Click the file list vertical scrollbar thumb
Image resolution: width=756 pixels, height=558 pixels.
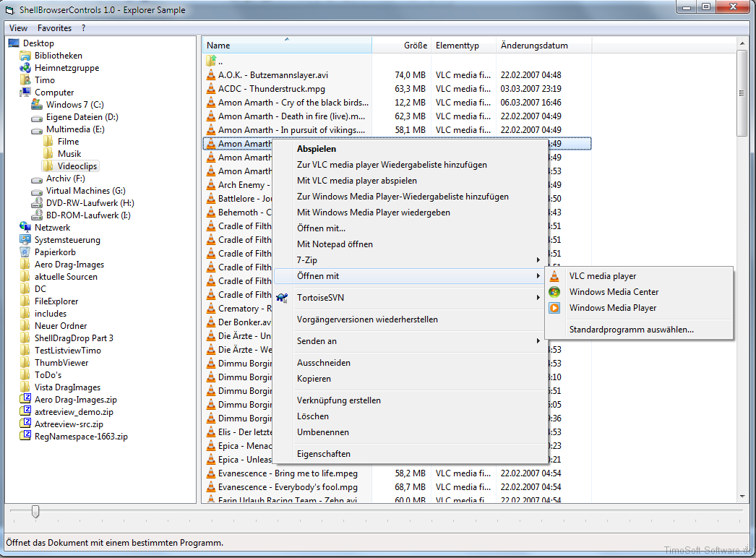[x=742, y=93]
